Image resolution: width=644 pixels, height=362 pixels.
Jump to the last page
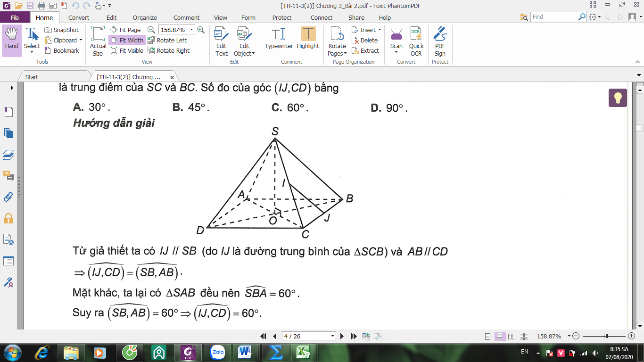pyautogui.click(x=354, y=336)
